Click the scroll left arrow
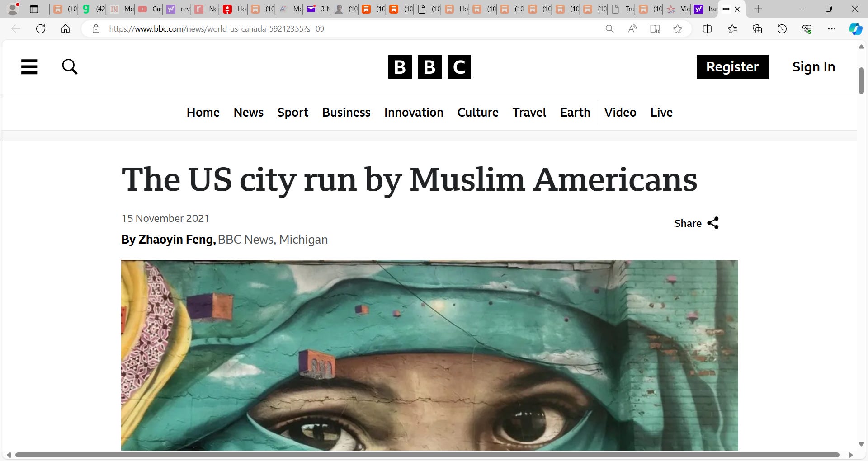The height and width of the screenshot is (461, 868). click(9, 455)
